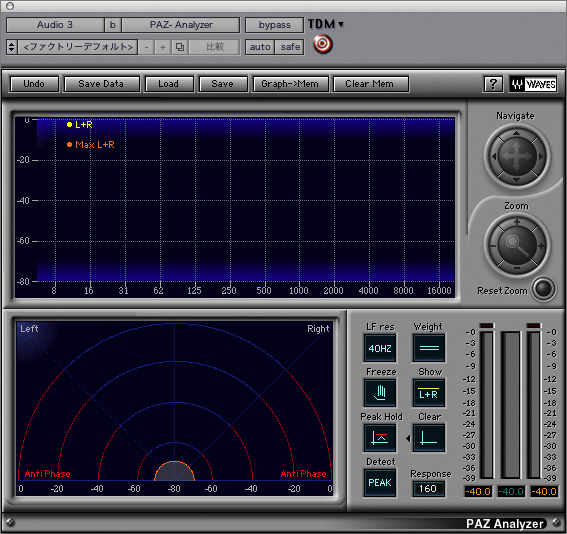Toggle the bypass button
This screenshot has height=534, width=567.
(x=274, y=25)
